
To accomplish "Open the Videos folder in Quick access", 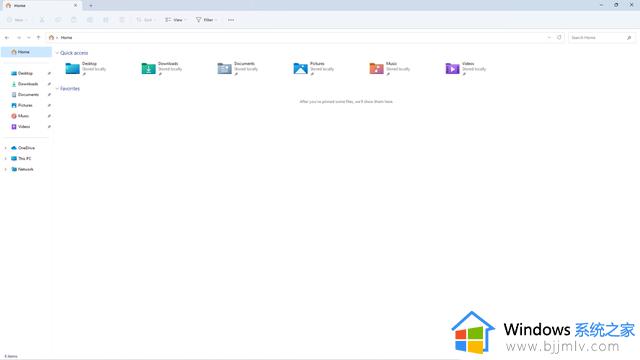I will click(465, 68).
